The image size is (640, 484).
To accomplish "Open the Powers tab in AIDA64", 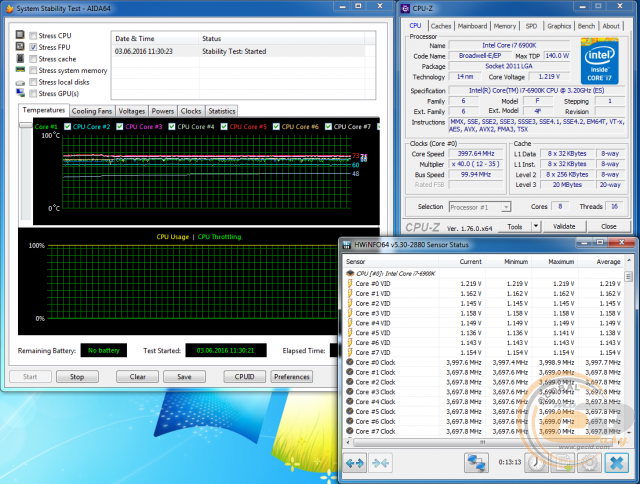I will (x=163, y=111).
